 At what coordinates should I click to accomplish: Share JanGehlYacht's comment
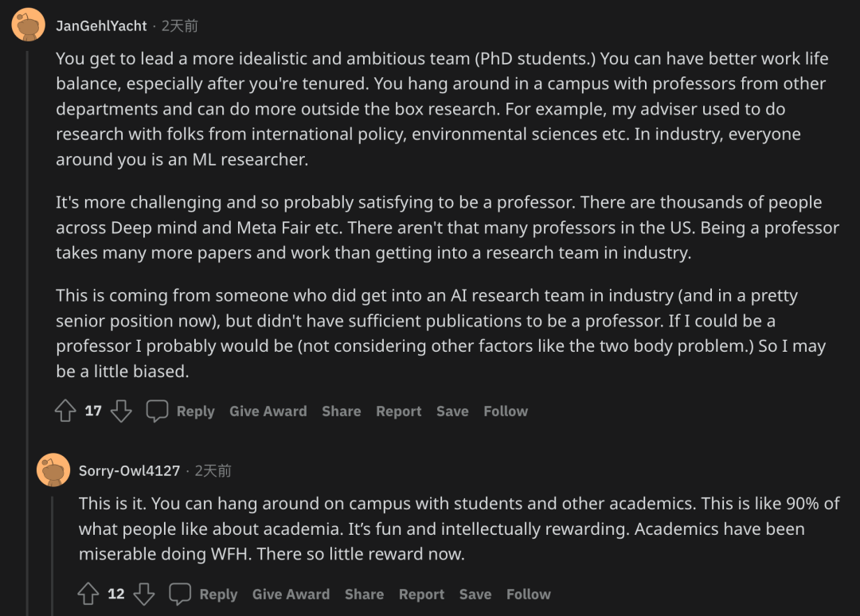pyautogui.click(x=341, y=411)
